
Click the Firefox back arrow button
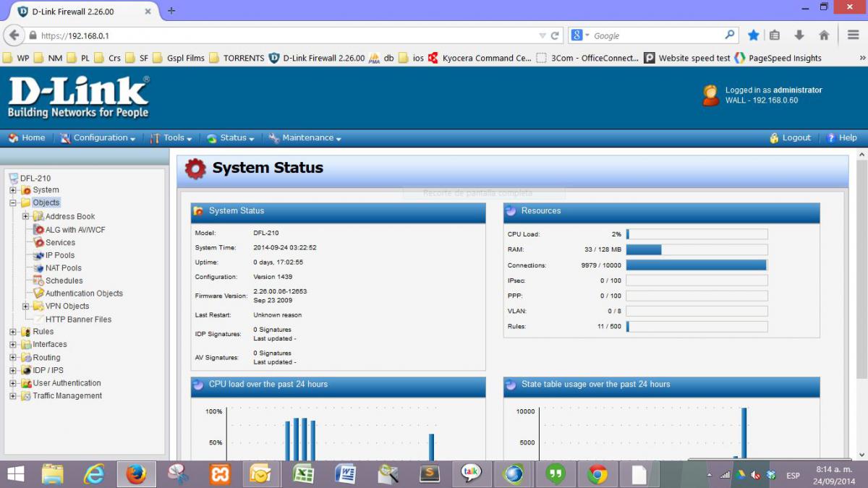click(x=14, y=35)
